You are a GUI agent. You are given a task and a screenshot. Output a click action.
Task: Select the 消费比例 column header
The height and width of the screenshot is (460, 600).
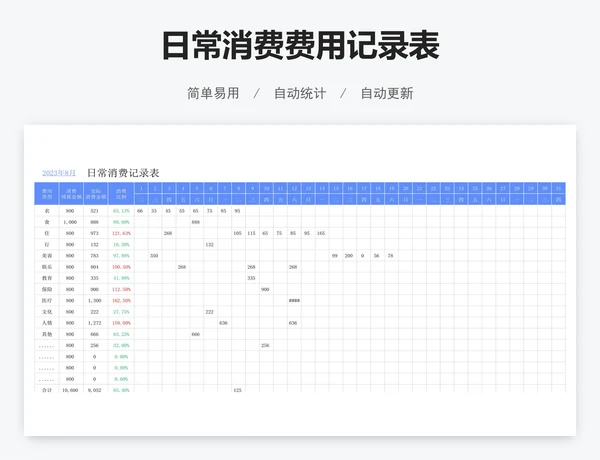[x=121, y=194]
